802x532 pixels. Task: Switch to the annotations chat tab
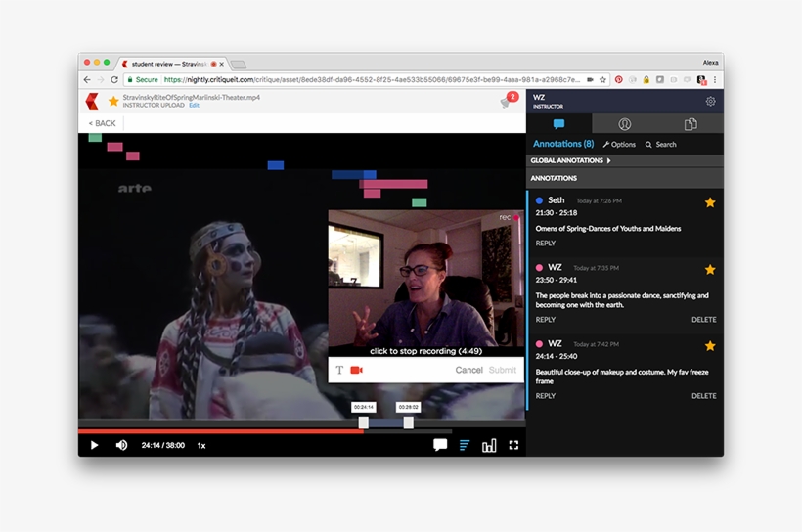tap(558, 124)
